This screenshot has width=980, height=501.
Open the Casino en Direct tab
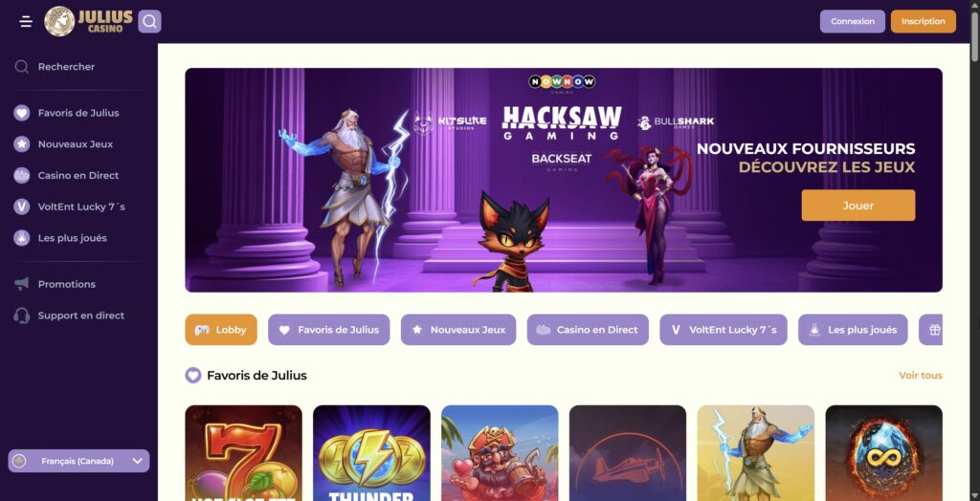pyautogui.click(x=588, y=330)
